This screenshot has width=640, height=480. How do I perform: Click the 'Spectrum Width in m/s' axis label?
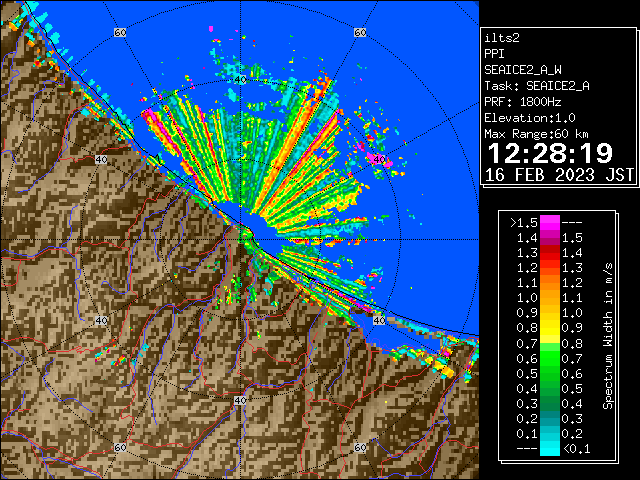point(608,336)
